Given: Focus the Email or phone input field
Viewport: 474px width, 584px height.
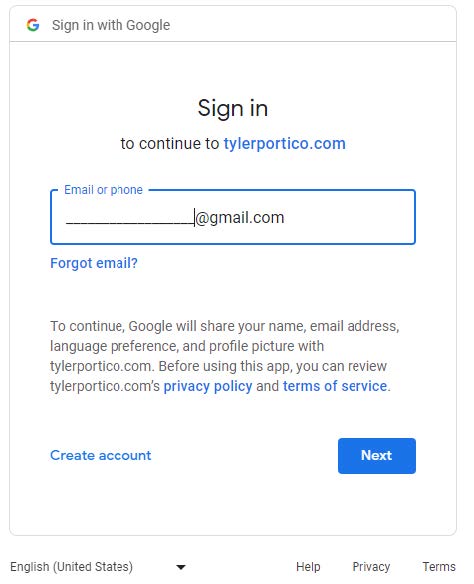Looking at the screenshot, I should tap(233, 217).
